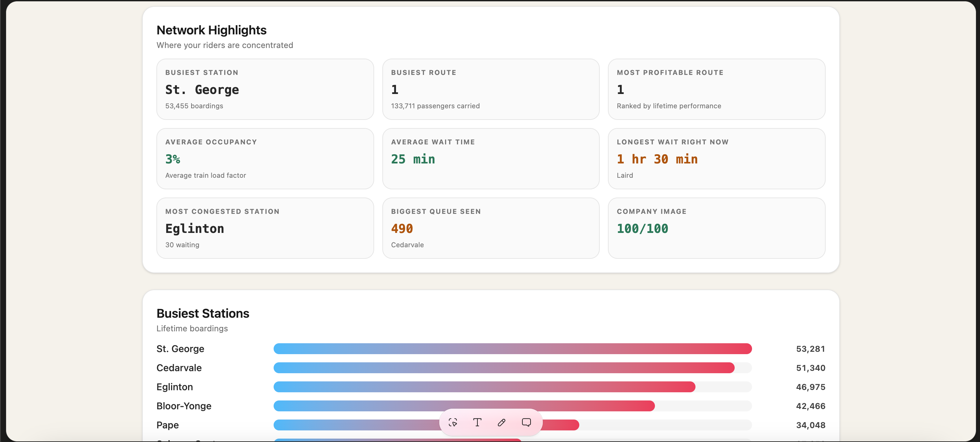Select the Most Congested Station Eglinton card
This screenshot has height=442, width=980.
click(x=265, y=228)
